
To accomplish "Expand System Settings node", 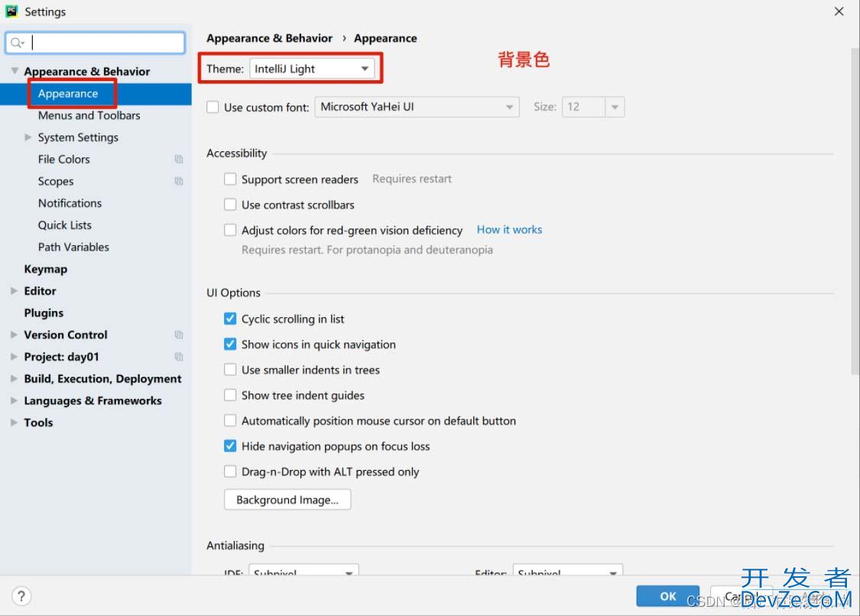I will tap(28, 137).
